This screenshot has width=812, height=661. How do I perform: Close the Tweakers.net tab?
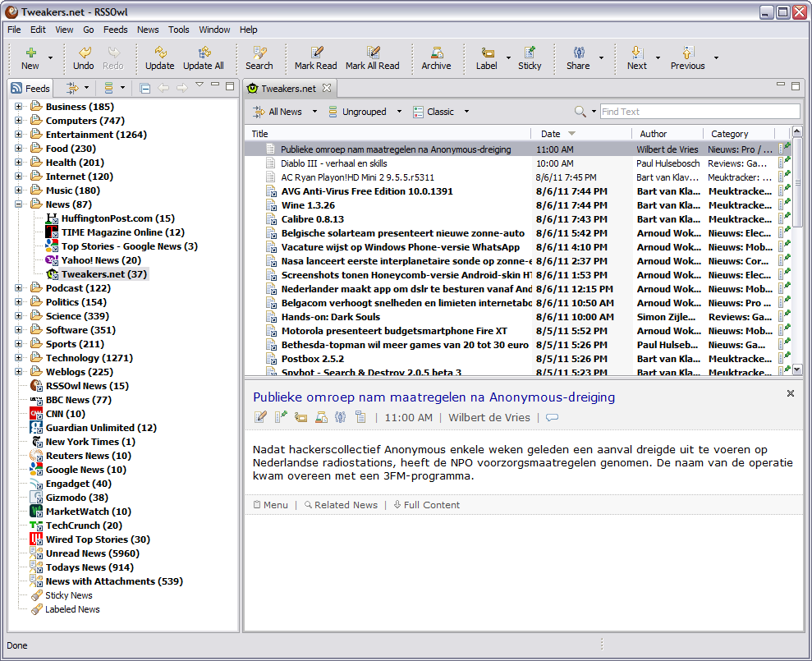click(326, 88)
